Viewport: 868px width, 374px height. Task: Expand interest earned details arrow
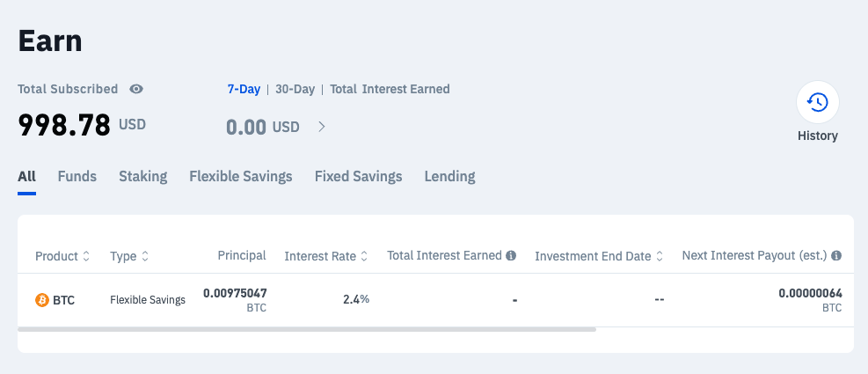pos(322,127)
